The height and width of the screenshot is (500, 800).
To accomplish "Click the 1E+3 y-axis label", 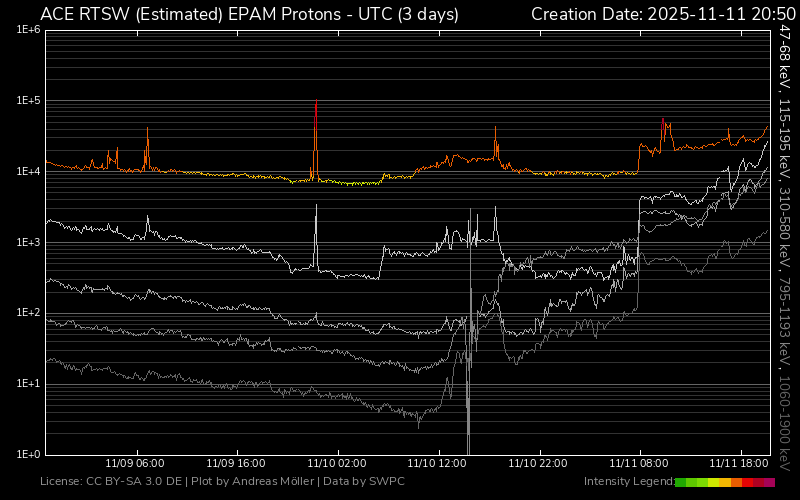I will coord(28,243).
